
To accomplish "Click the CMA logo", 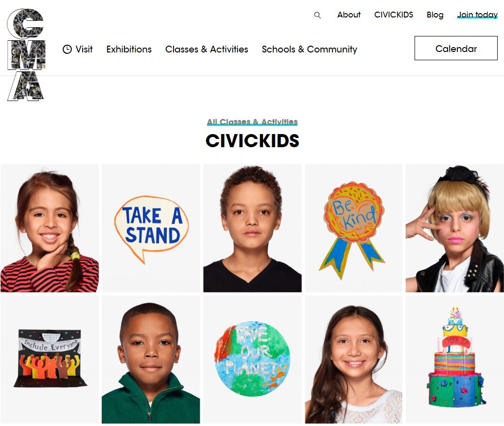I will pos(26,55).
